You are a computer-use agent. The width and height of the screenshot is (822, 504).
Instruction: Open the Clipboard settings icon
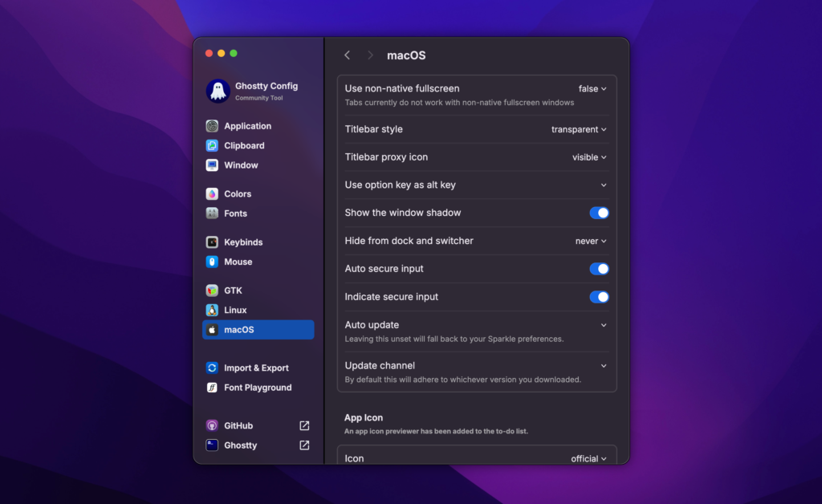tap(212, 146)
